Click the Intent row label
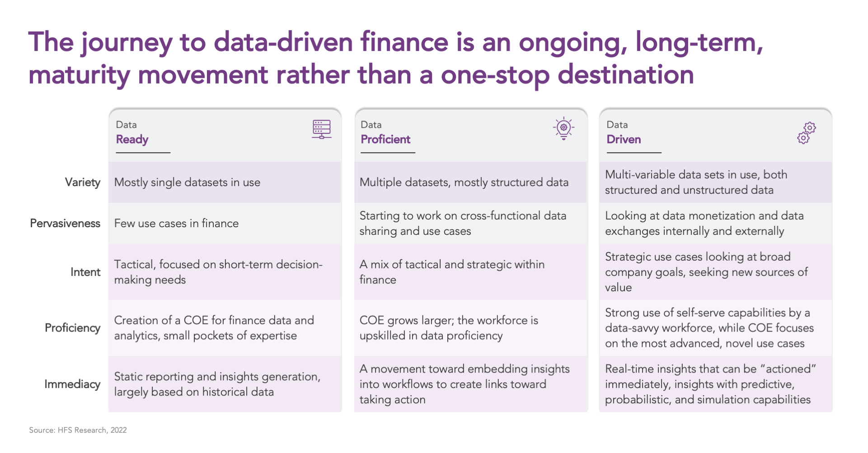868x453 pixels. tap(85, 272)
